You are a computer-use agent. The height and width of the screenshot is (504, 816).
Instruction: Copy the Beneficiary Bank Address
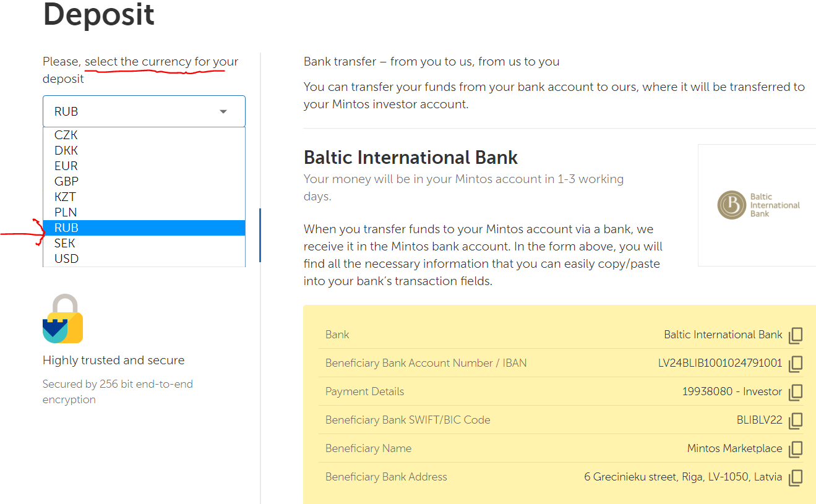796,477
